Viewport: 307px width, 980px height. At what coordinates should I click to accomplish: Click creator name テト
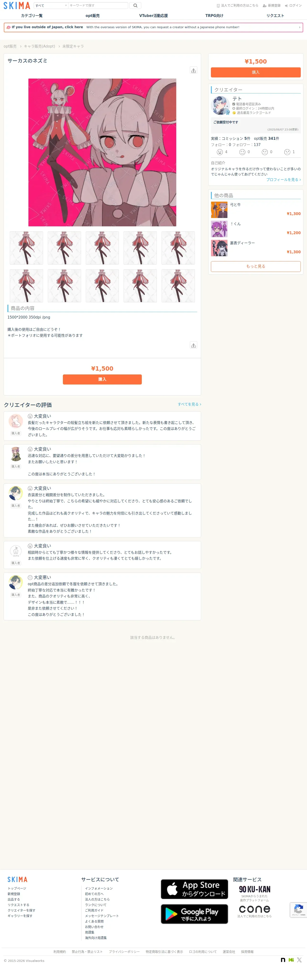[x=237, y=98]
